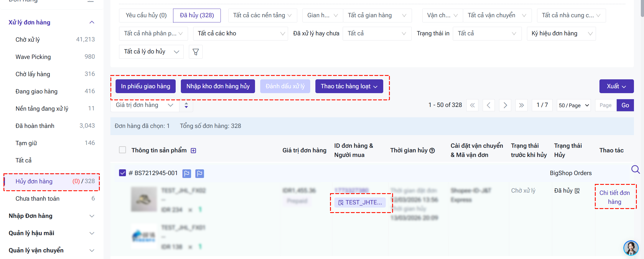The width and height of the screenshot is (644, 259).
Task: Click the funnel filter icon
Action: pos(196,52)
